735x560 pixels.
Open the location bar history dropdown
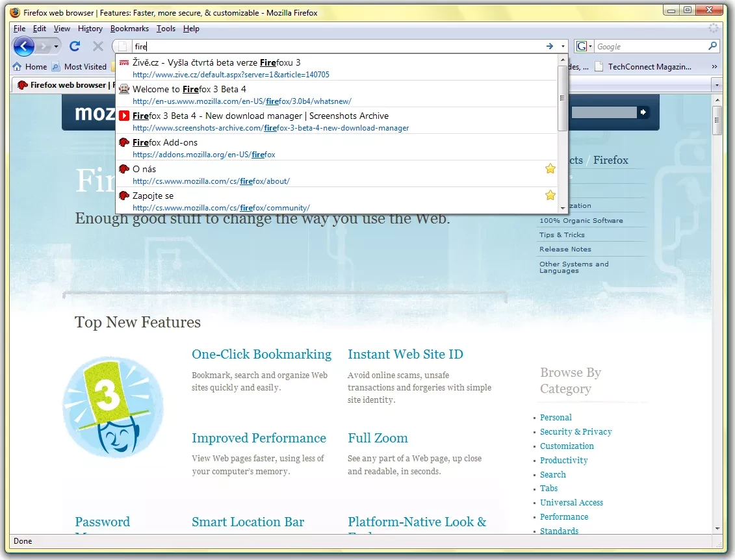tap(563, 46)
